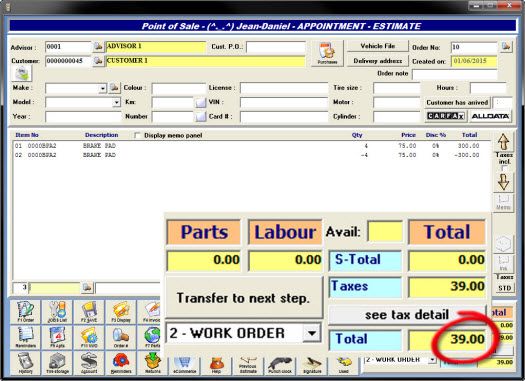Click the Advisor lookup icon
The width and height of the screenshot is (525, 381).
pos(98,47)
